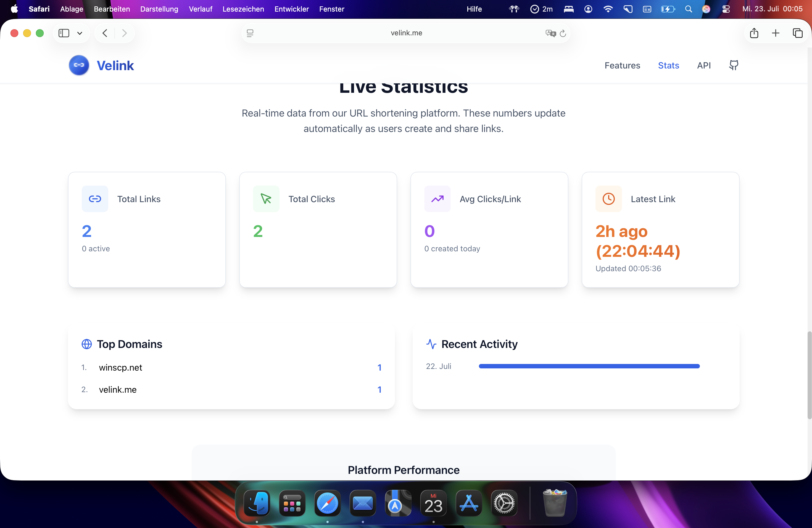Click the Wi-Fi status icon
This screenshot has width=812, height=528.
coord(608,9)
